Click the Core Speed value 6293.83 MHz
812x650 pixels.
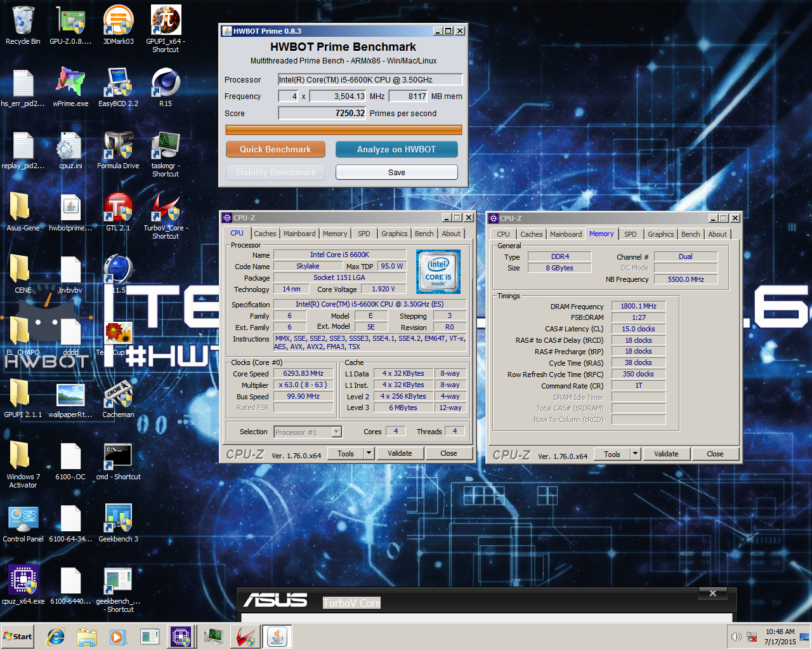click(x=303, y=373)
